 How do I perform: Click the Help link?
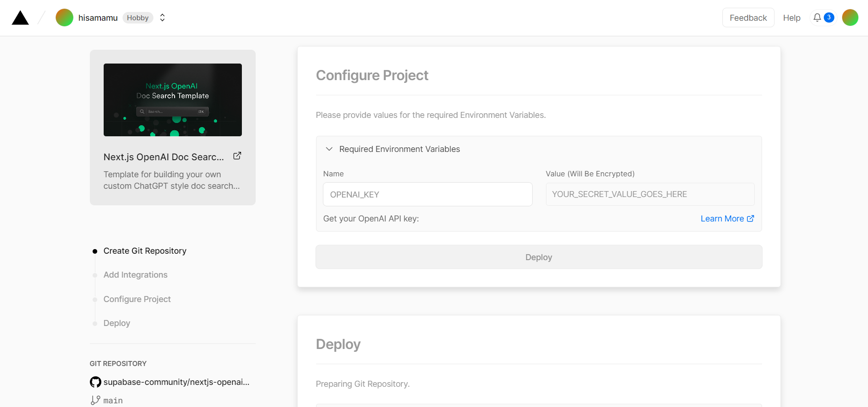792,18
